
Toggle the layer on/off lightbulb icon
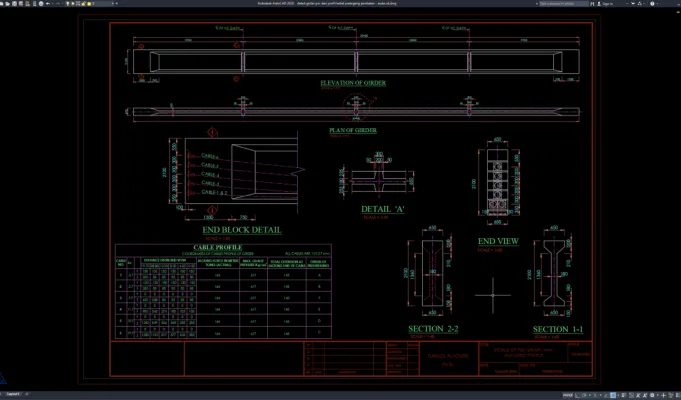point(68,3)
